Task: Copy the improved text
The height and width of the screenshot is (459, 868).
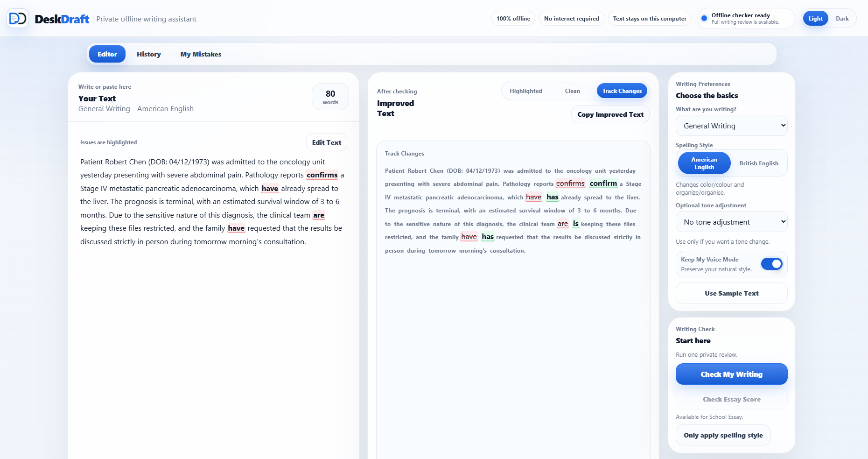Action: [610, 114]
